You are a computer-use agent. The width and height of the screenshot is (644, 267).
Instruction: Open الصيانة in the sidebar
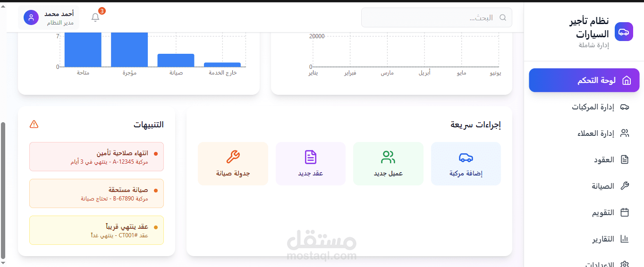pos(584,186)
